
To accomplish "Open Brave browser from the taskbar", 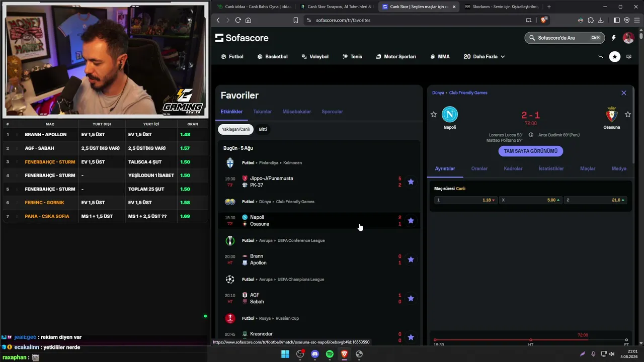I will 344,354.
